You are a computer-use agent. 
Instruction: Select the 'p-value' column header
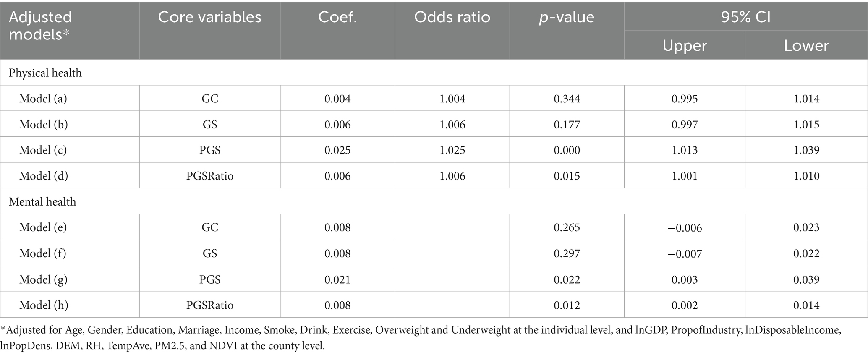pos(567,17)
